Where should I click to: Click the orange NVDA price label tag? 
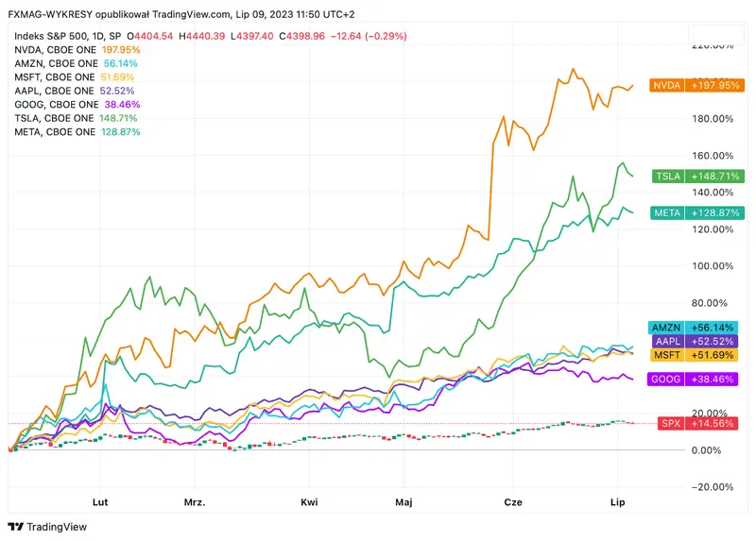tap(696, 86)
